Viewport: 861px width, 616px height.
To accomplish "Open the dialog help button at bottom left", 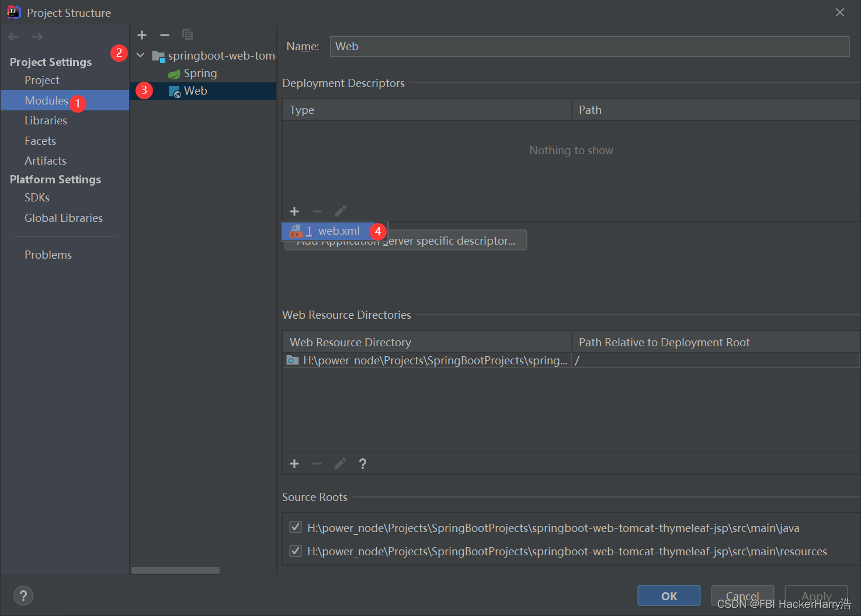I will point(23,596).
